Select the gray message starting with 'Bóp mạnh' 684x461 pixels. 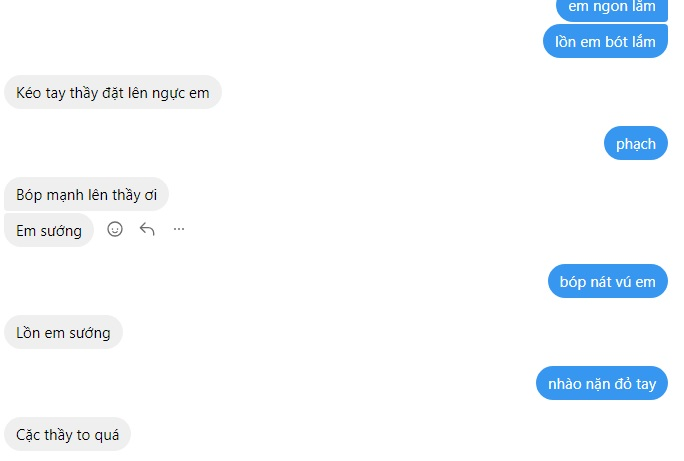(86, 195)
